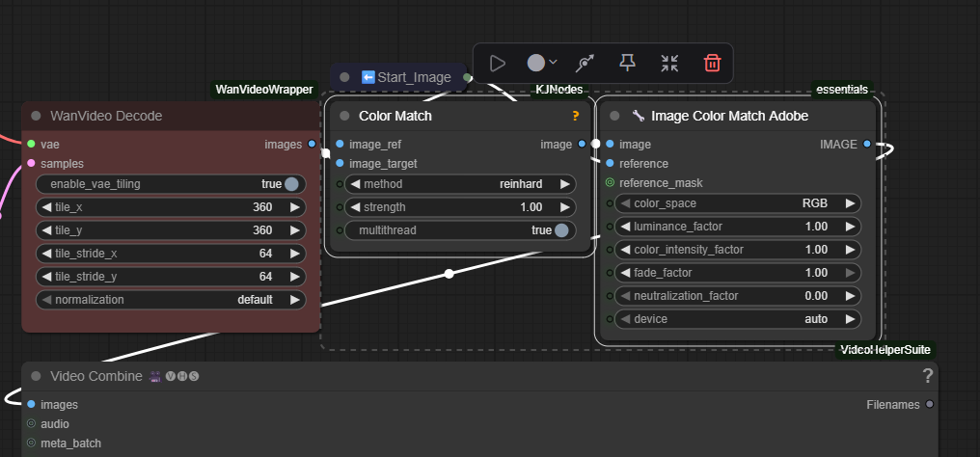Screen dimensions: 980x457
Task: Click Filenames output socket
Action: [x=930, y=405]
